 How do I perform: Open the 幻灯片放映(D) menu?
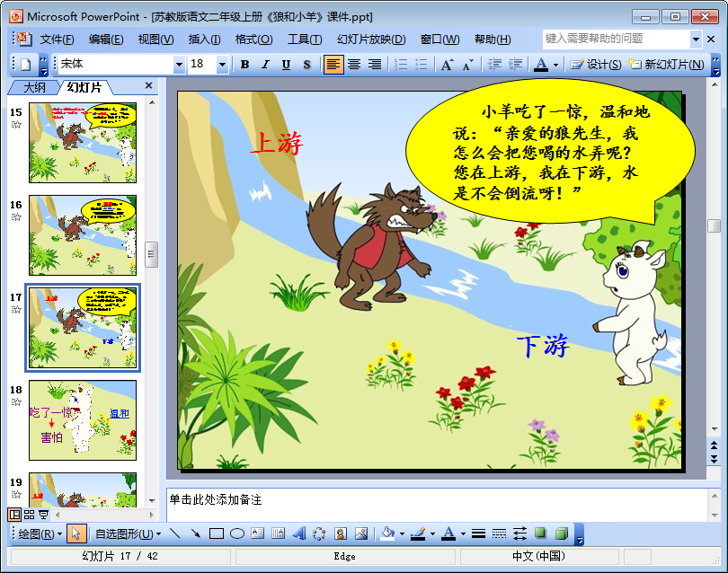click(371, 40)
